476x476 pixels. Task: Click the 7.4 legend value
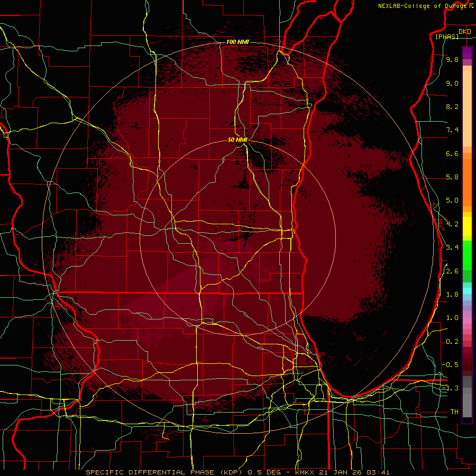(x=452, y=130)
